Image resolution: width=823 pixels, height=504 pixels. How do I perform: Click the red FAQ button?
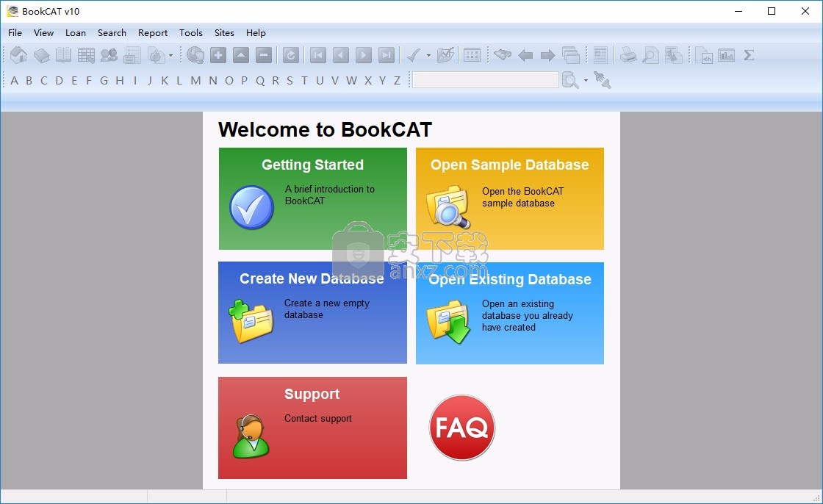[462, 428]
